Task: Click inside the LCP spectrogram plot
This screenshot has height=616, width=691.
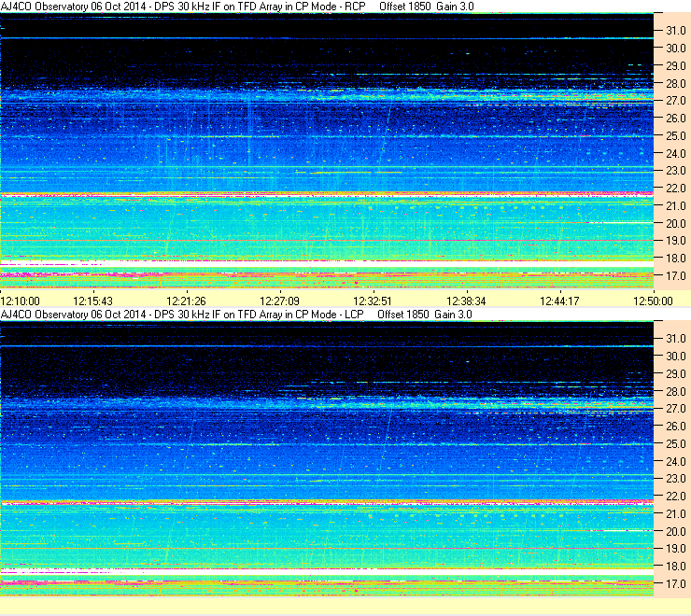Action: point(327,458)
